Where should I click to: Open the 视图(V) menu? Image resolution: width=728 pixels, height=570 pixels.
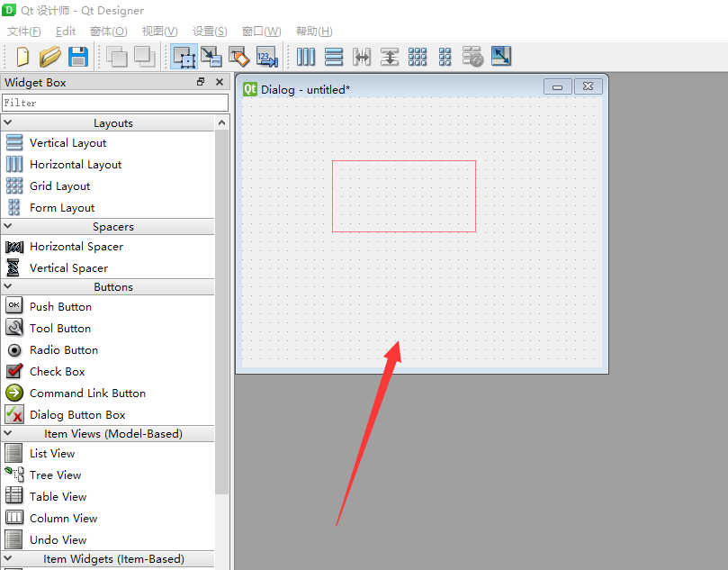(159, 32)
